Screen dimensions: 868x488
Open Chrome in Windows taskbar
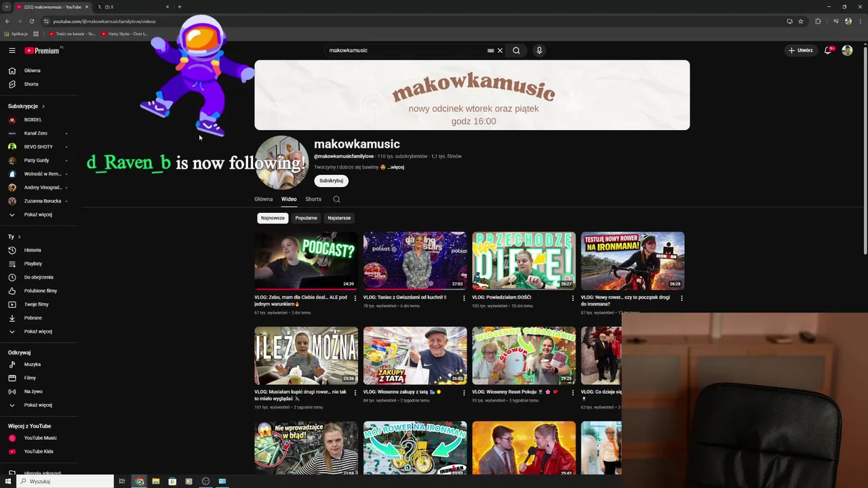(x=139, y=481)
